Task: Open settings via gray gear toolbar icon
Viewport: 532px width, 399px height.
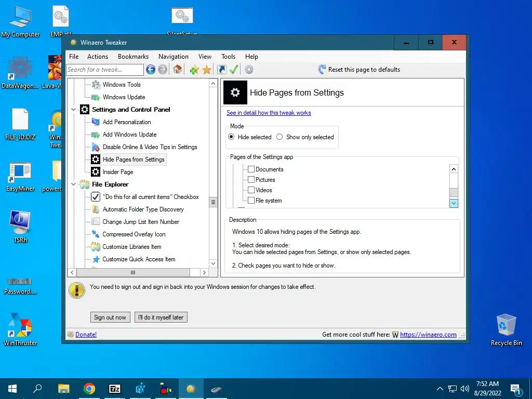Action: 249,70
